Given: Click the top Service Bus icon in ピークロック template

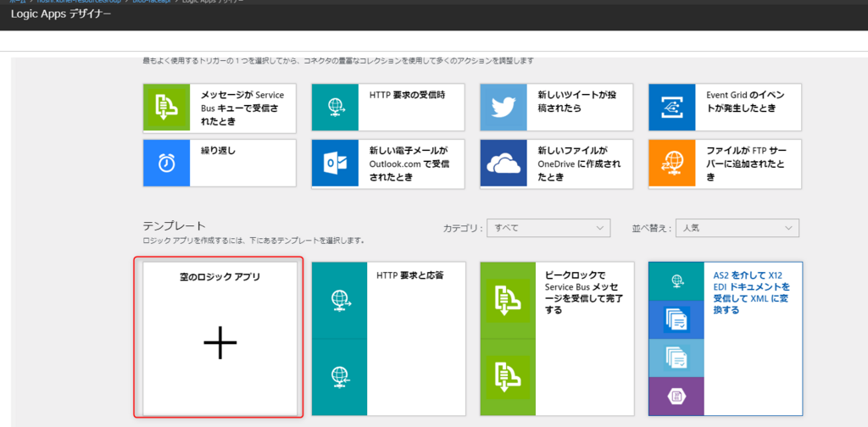Looking at the screenshot, I should tap(508, 300).
